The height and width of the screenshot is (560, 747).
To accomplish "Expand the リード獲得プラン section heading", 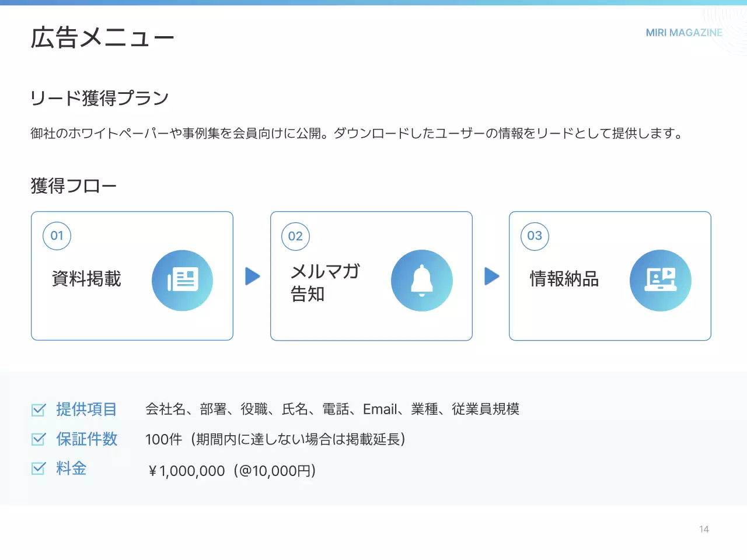I will click(x=99, y=98).
